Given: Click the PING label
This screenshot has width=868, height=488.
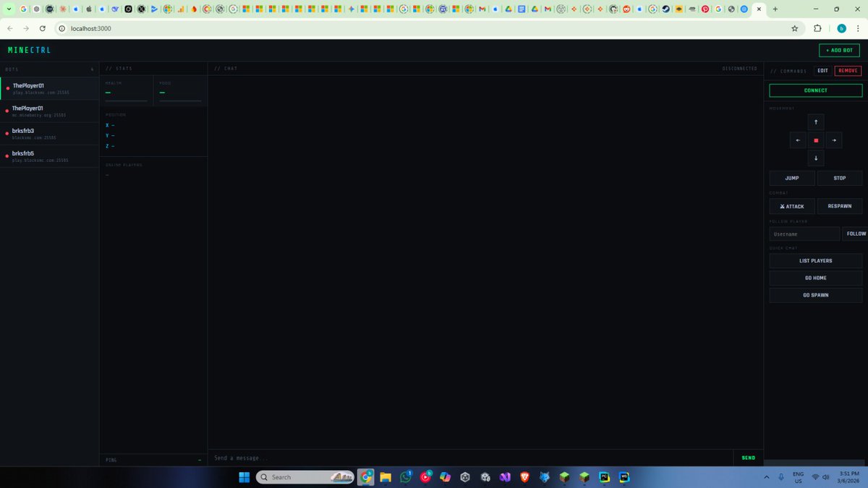Looking at the screenshot, I should [x=111, y=460].
